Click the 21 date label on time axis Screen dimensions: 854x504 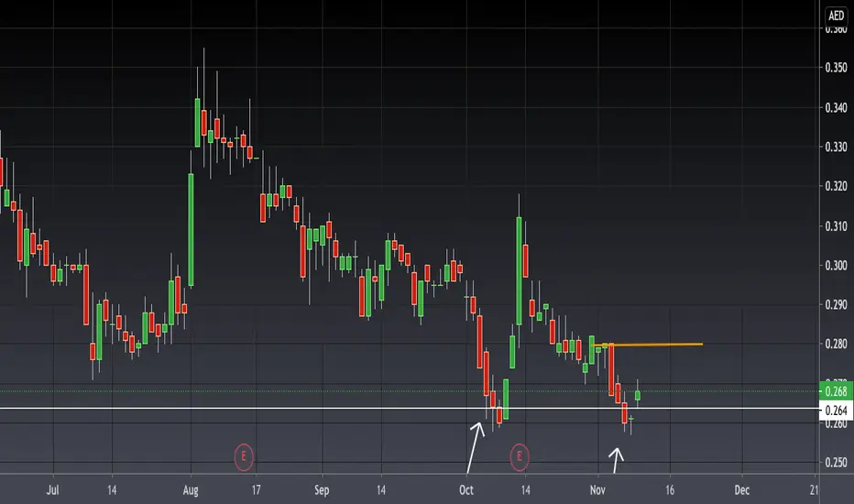point(814,490)
